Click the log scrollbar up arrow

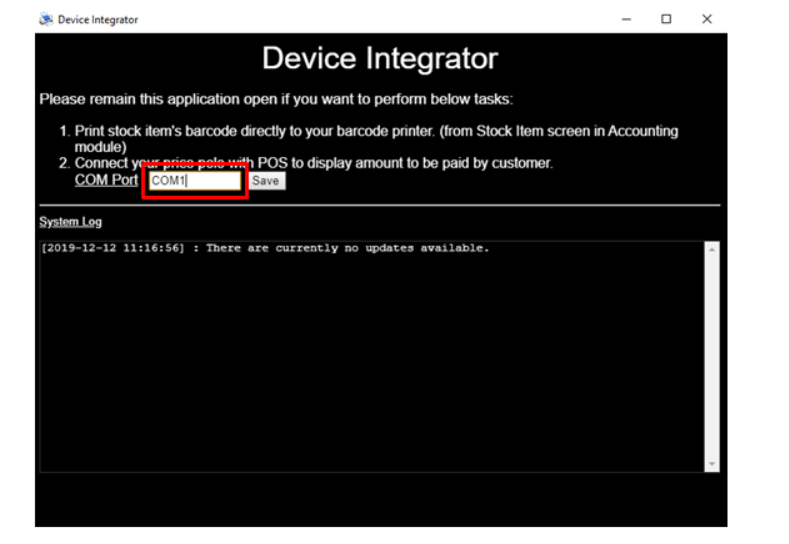[x=712, y=249]
